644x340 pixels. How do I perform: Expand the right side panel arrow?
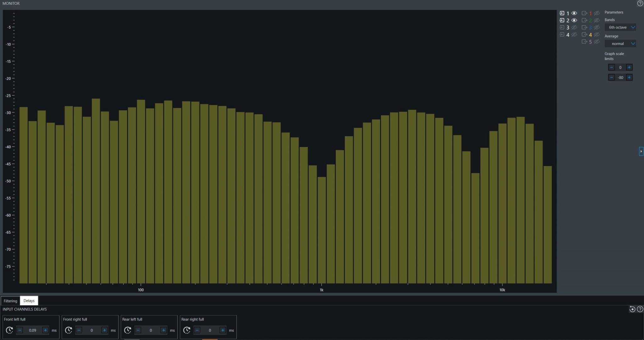[x=641, y=151]
